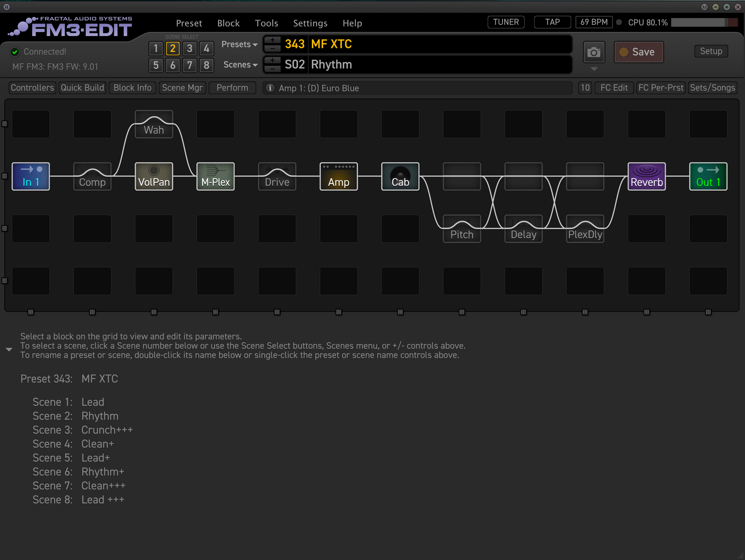Image resolution: width=745 pixels, height=560 pixels.
Task: Select the M-Plex multiplexer block
Action: tap(216, 176)
